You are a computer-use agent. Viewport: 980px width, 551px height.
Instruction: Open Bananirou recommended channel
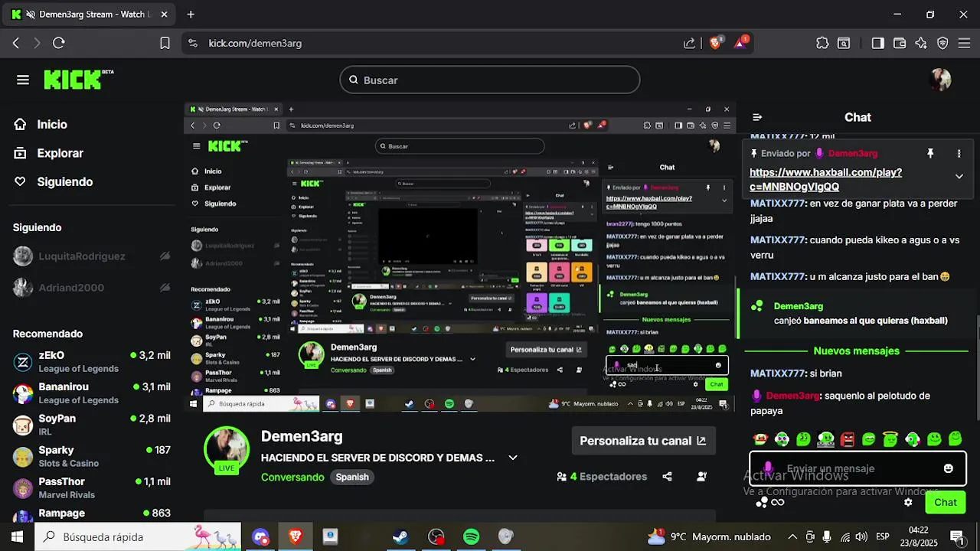pos(92,393)
